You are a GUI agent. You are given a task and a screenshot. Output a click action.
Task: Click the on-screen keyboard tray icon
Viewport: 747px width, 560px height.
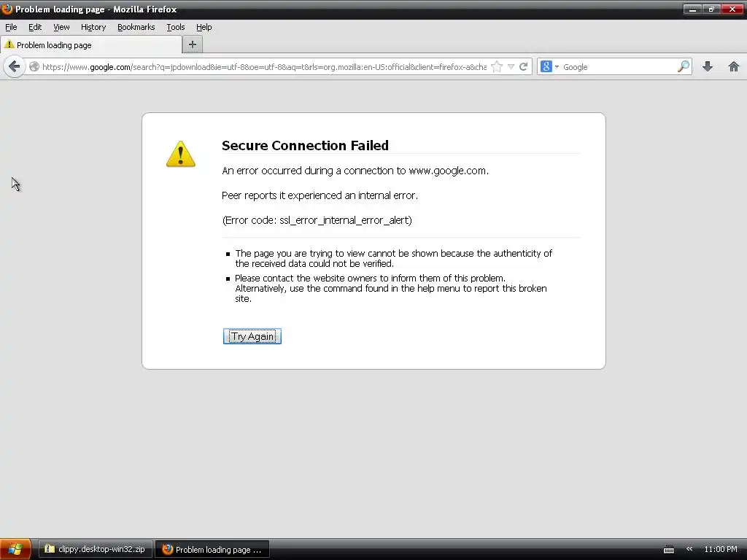point(669,550)
